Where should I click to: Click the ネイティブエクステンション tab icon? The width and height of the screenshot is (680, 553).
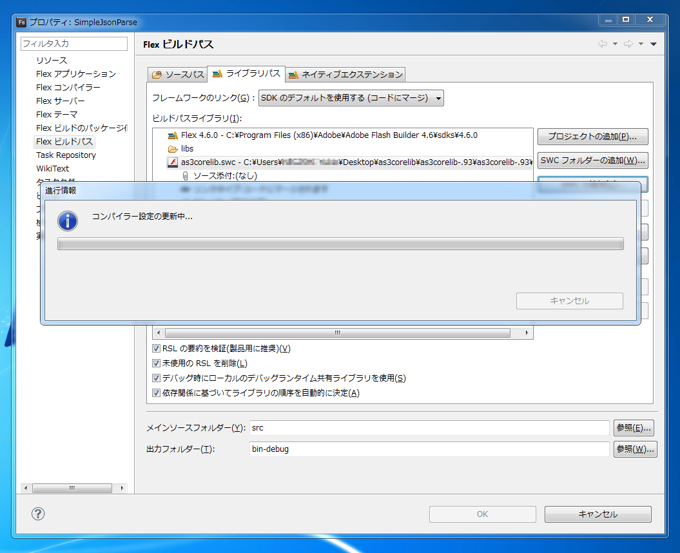[294, 75]
